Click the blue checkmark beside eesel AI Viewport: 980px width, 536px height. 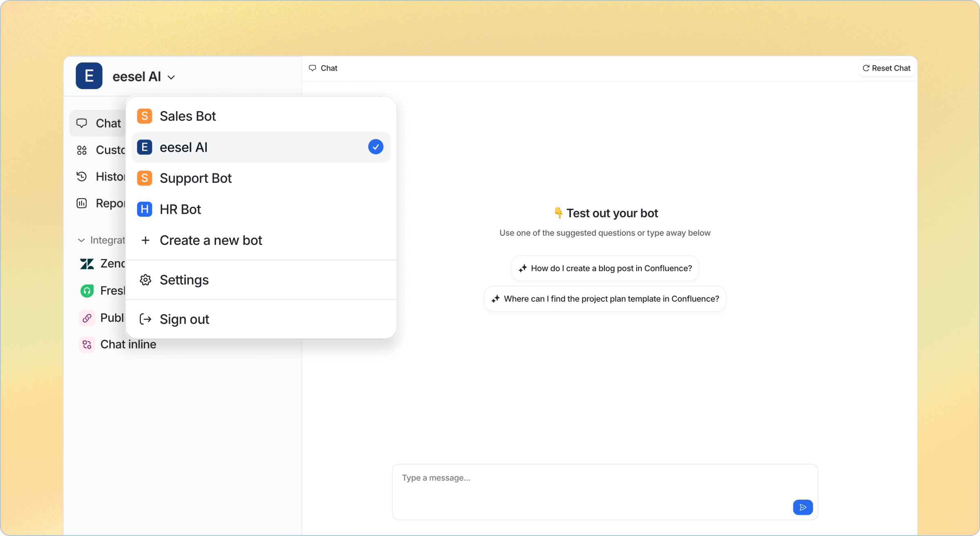click(x=376, y=147)
